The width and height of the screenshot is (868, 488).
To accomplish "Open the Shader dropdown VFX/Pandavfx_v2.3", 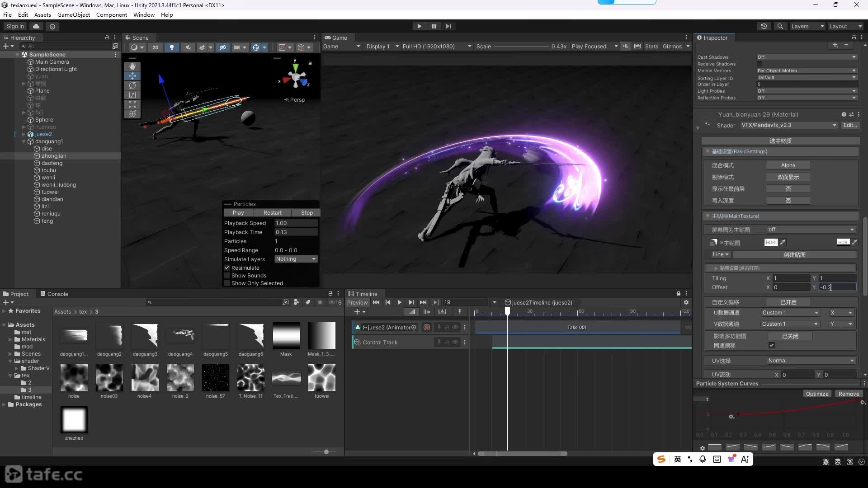I will (789, 125).
